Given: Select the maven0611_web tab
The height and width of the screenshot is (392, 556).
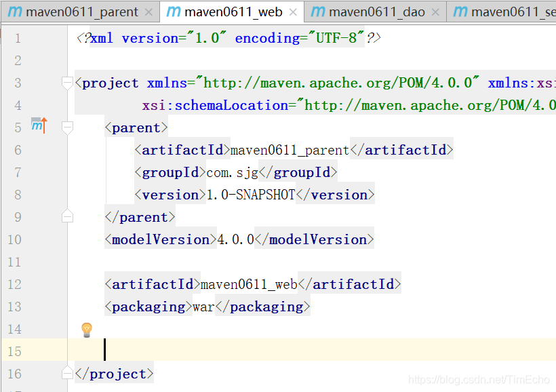Looking at the screenshot, I should click(x=231, y=12).
